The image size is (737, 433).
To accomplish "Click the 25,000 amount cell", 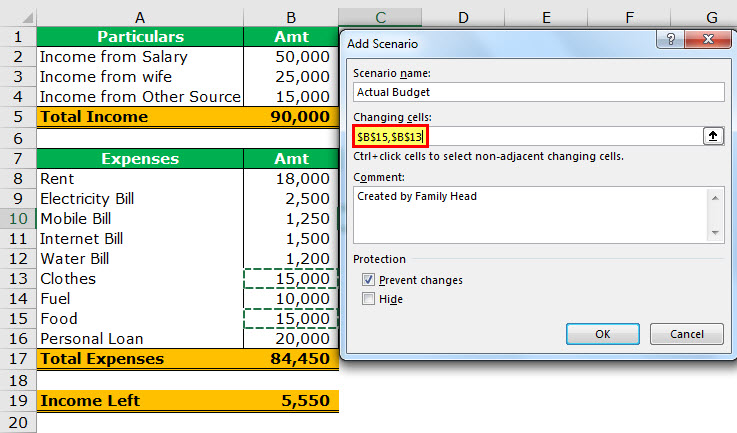I will 291,77.
